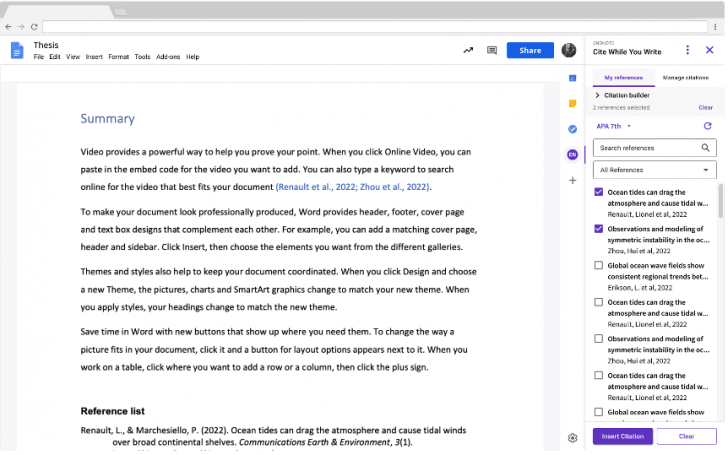The width and height of the screenshot is (728, 455).
Task: Uncheck the first Ocean tides reference
Action: tap(598, 192)
